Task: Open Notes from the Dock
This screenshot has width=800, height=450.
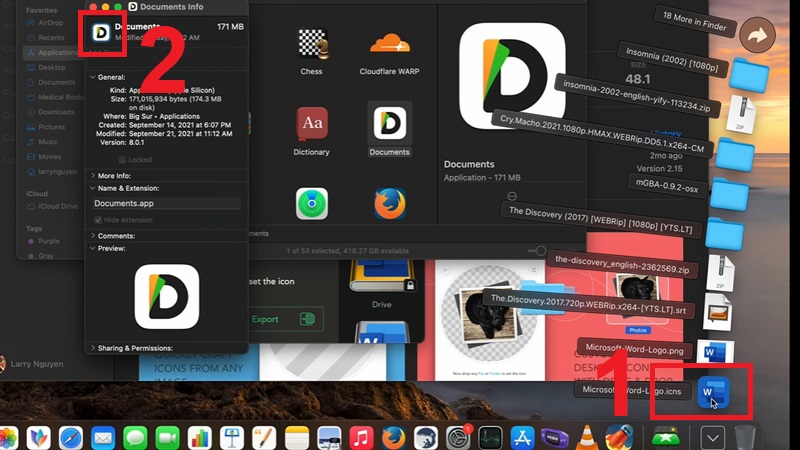Action: point(296,438)
